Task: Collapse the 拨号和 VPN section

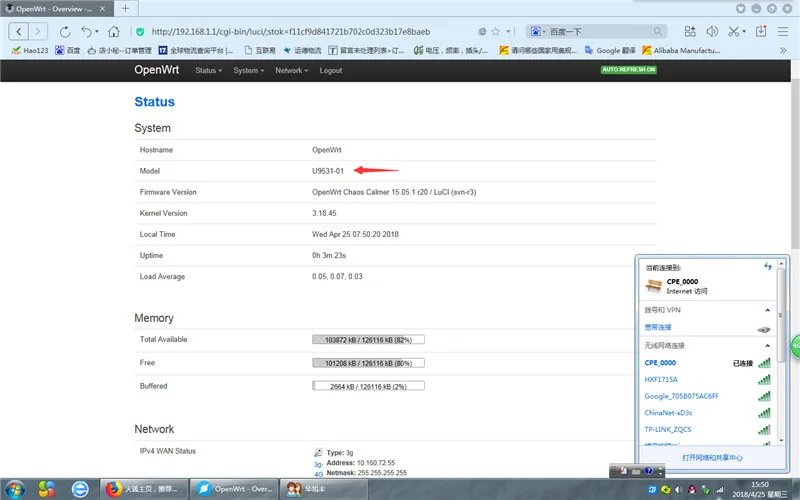Action: click(x=767, y=310)
